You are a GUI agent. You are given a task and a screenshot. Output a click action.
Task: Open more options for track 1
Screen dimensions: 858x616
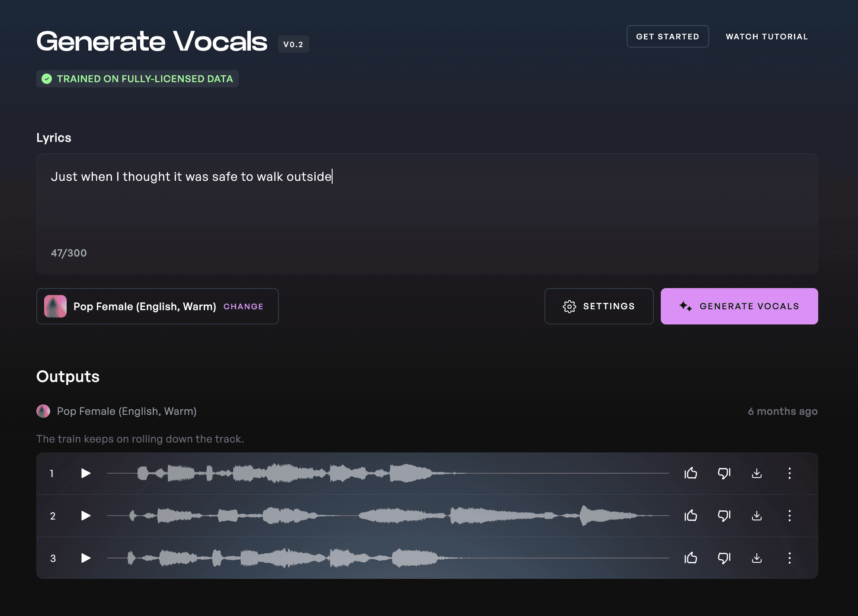(x=790, y=473)
